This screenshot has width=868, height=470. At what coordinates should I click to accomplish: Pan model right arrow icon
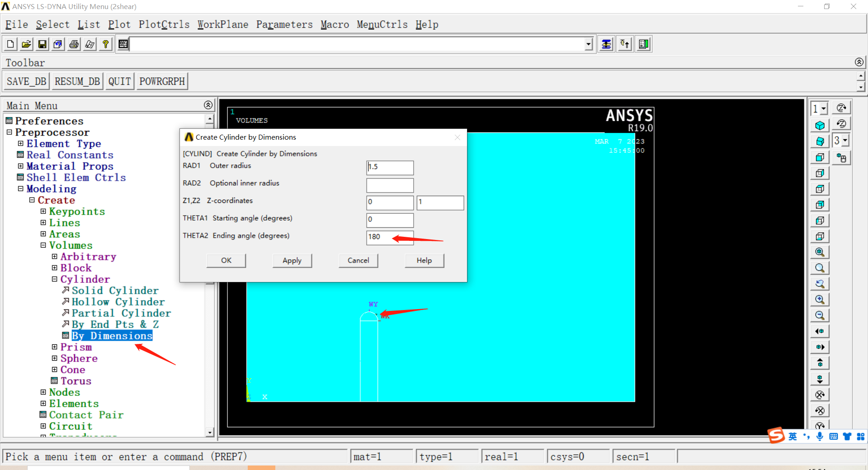click(x=820, y=347)
